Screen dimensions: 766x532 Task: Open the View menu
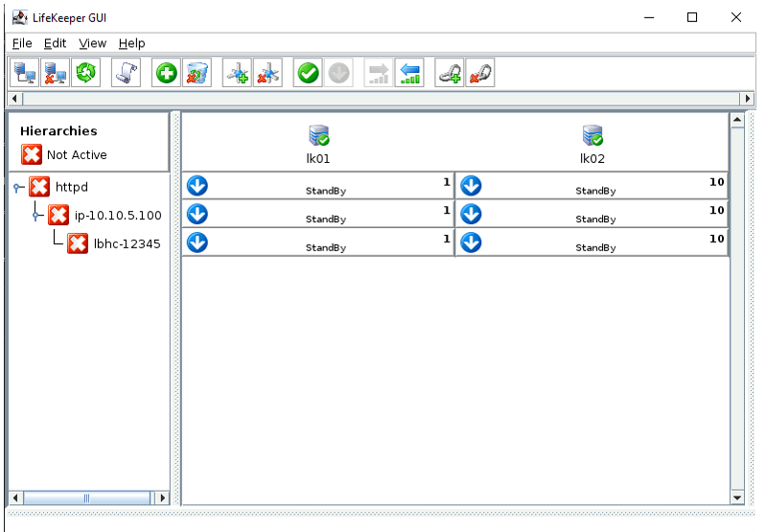pyautogui.click(x=92, y=43)
